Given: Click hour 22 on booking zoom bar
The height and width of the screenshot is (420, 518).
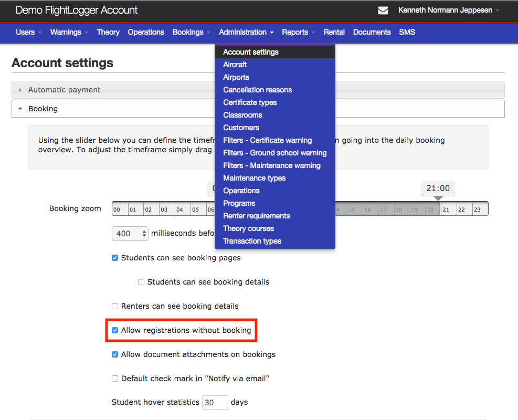Looking at the screenshot, I should (464, 209).
